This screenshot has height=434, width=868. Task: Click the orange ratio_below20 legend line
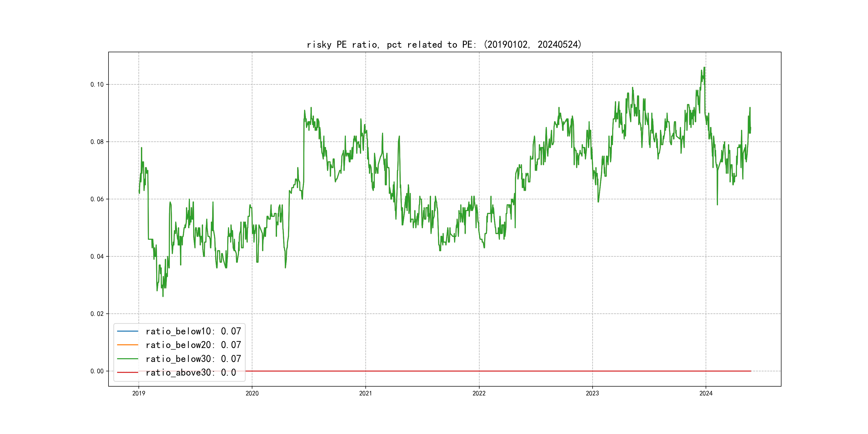[127, 345]
